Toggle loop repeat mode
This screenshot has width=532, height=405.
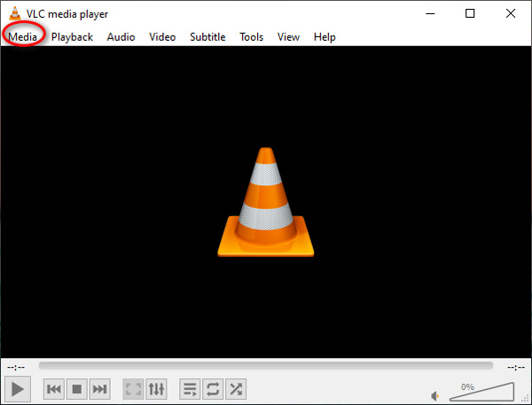pyautogui.click(x=213, y=389)
